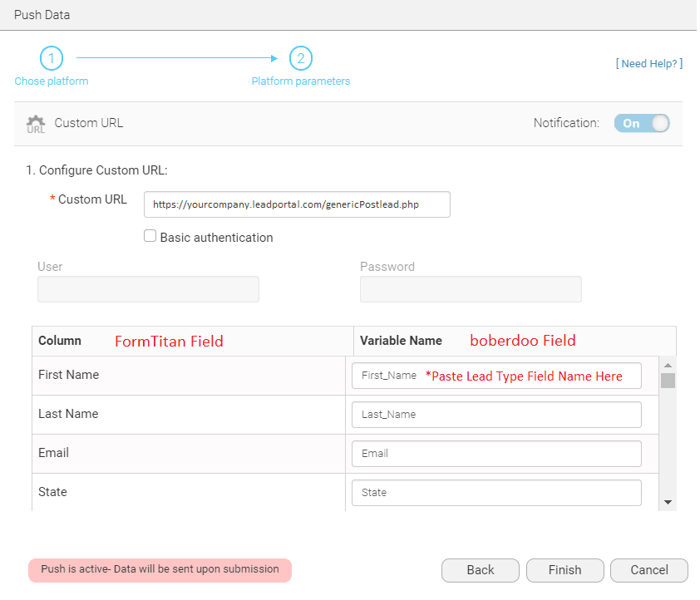The image size is (700, 600).
Task: Click the Back button
Action: 481,570
